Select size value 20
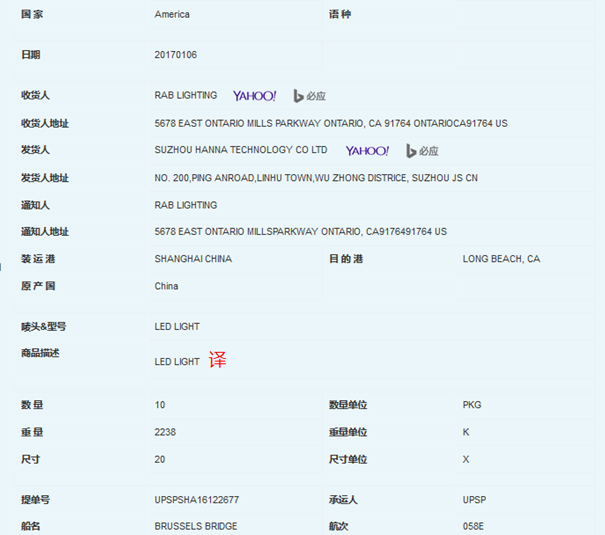605x535 pixels. click(x=160, y=459)
